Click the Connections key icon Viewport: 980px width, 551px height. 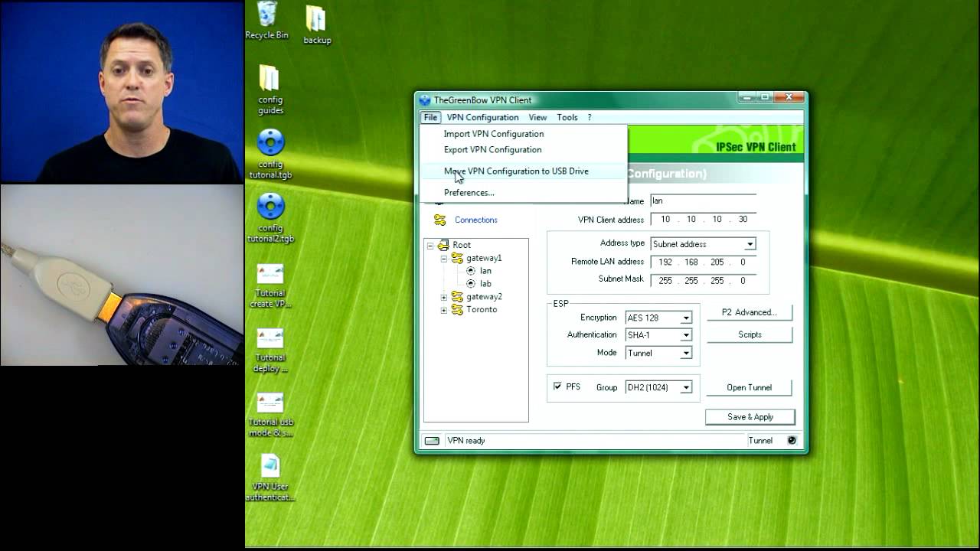point(439,220)
